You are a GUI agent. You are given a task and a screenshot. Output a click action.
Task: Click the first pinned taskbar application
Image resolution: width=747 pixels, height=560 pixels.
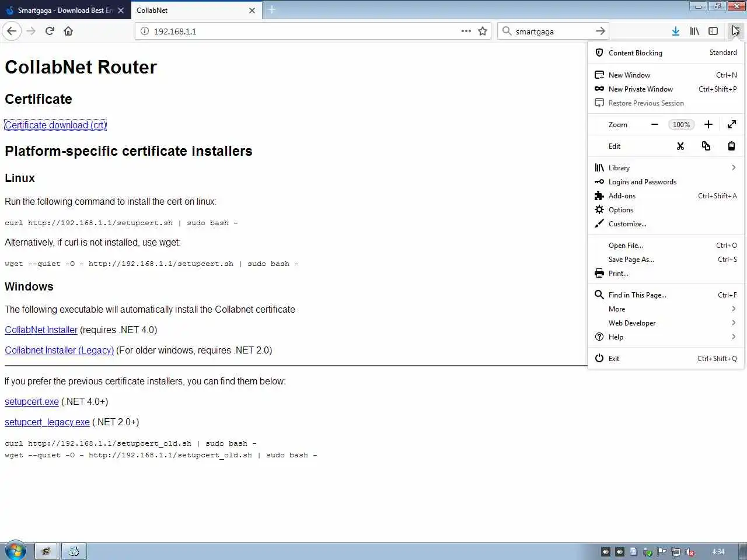[46, 551]
